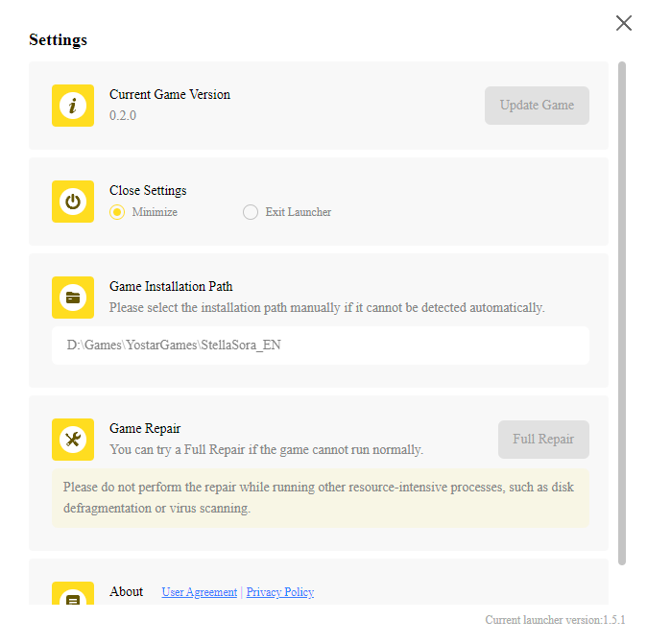This screenshot has width=647, height=644.
Task: Click the Game Repair title
Action: (x=145, y=429)
